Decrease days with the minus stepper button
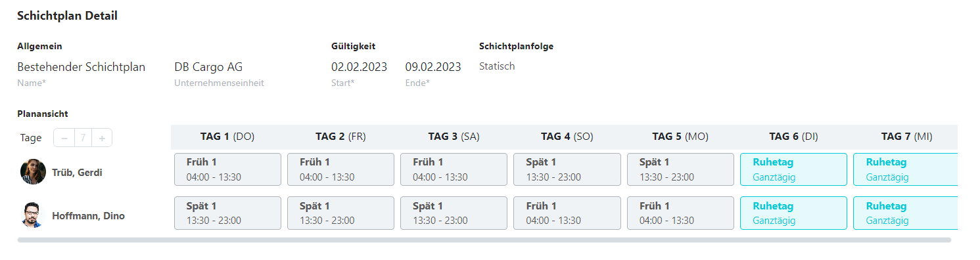Screen dimensions: 980x260 click(64, 138)
